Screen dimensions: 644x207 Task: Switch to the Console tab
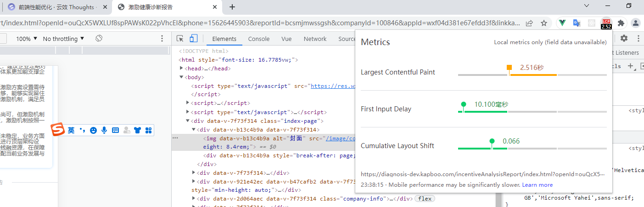(259, 39)
